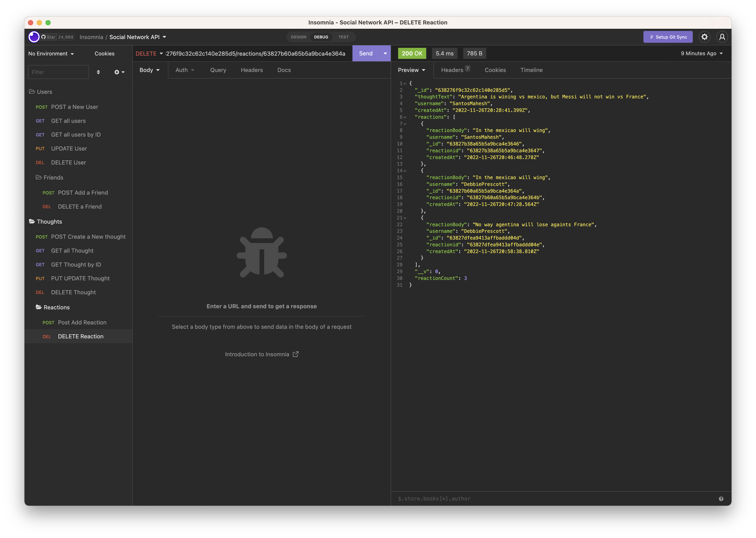Image resolution: width=756 pixels, height=538 pixels.
Task: Switch to the DESIGN mode
Action: (298, 37)
